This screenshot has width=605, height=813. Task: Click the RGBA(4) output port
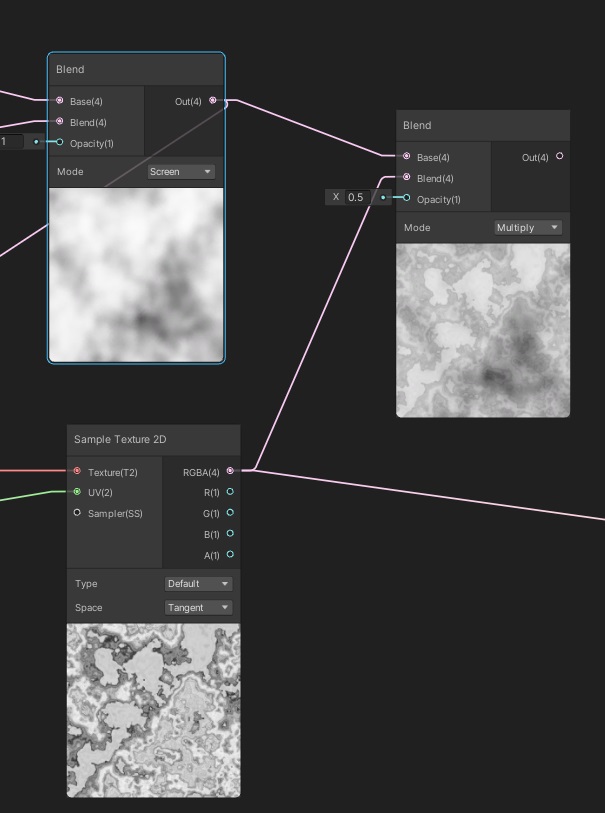click(230, 471)
